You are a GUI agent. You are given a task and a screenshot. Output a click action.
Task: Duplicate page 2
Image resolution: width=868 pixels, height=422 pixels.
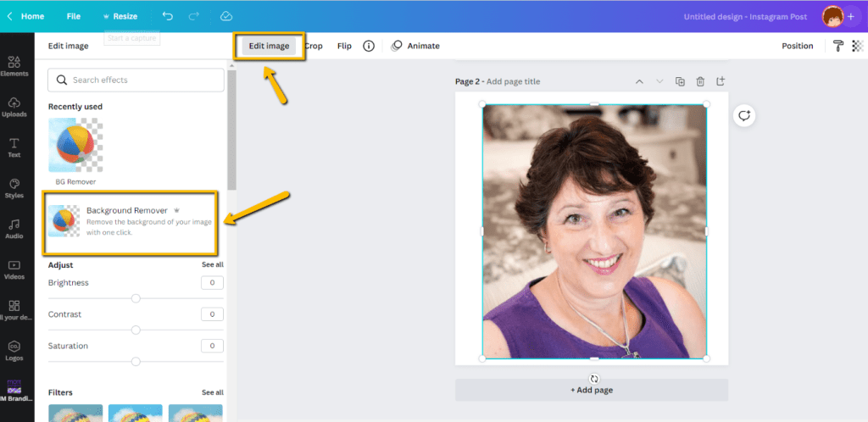680,81
